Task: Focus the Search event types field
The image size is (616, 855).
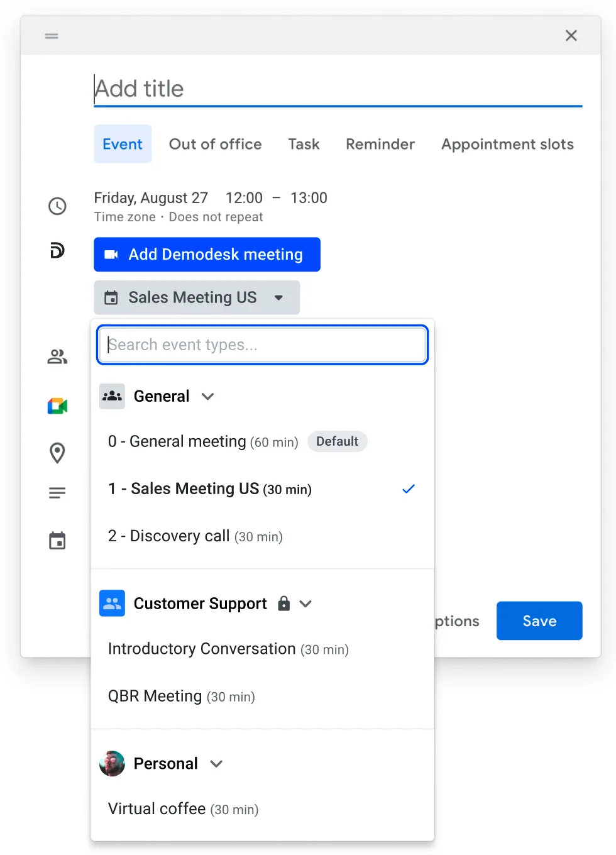Action: tap(263, 345)
